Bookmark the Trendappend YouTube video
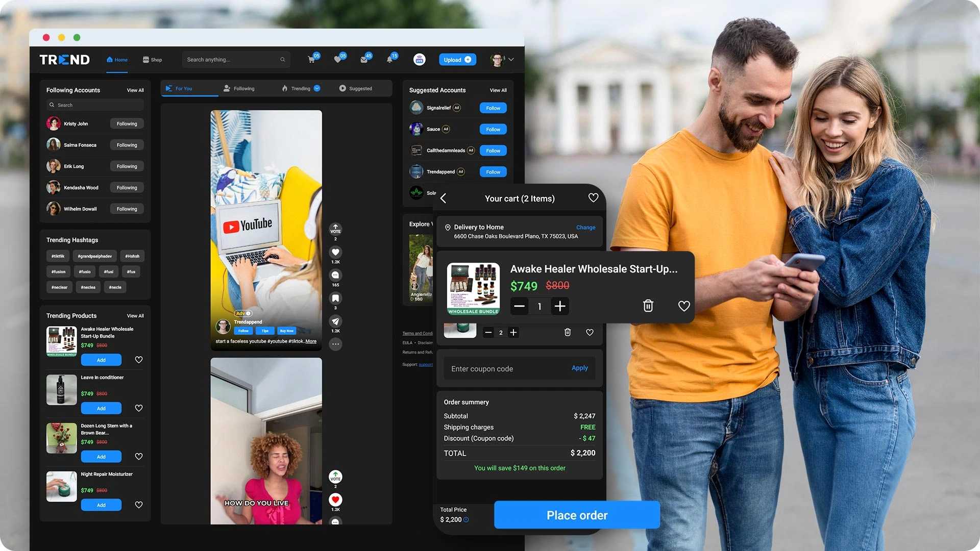 335,298
